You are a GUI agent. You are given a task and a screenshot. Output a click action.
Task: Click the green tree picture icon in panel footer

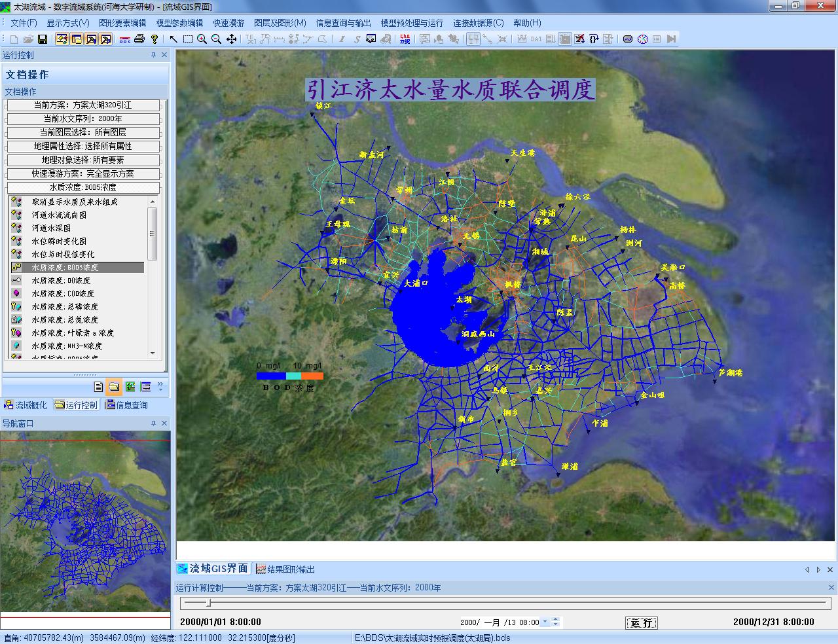point(130,387)
